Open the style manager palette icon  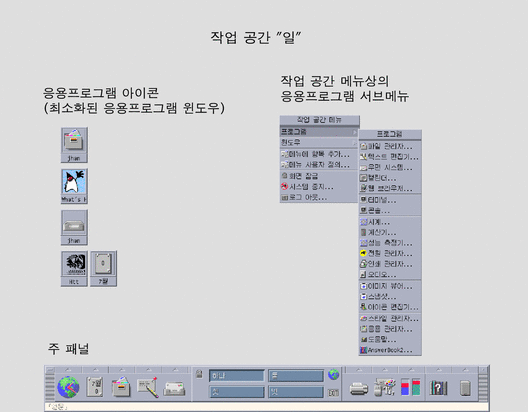[385, 387]
